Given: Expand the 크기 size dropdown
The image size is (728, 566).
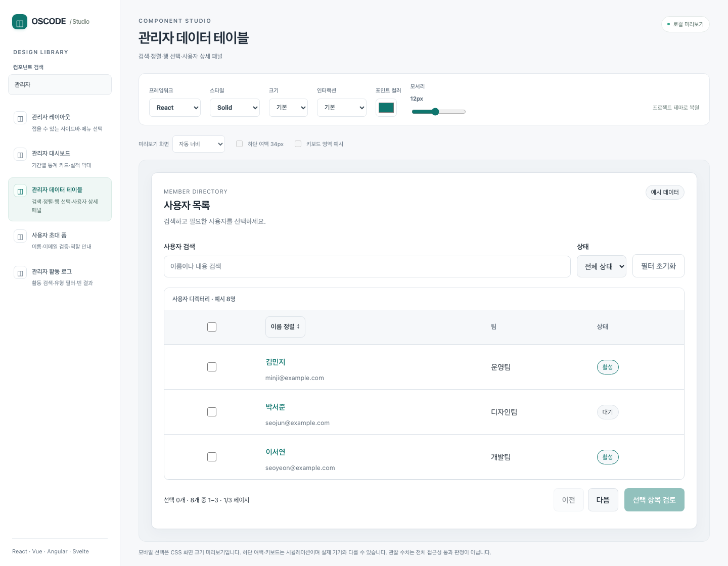Looking at the screenshot, I should click(x=288, y=108).
